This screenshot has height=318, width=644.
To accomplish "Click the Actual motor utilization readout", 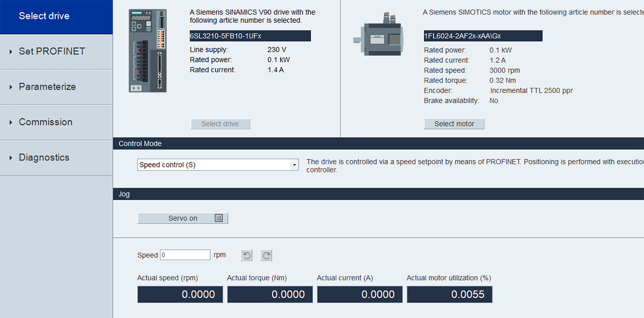I will pos(449,295).
